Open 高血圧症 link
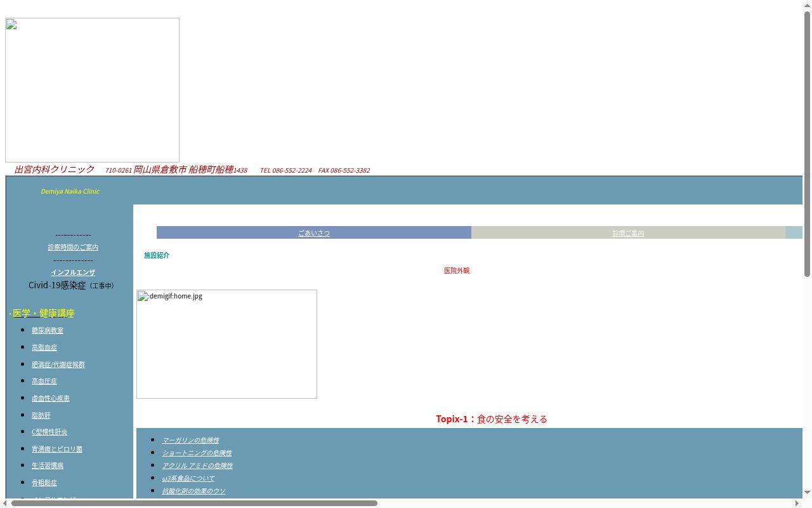 (x=44, y=381)
